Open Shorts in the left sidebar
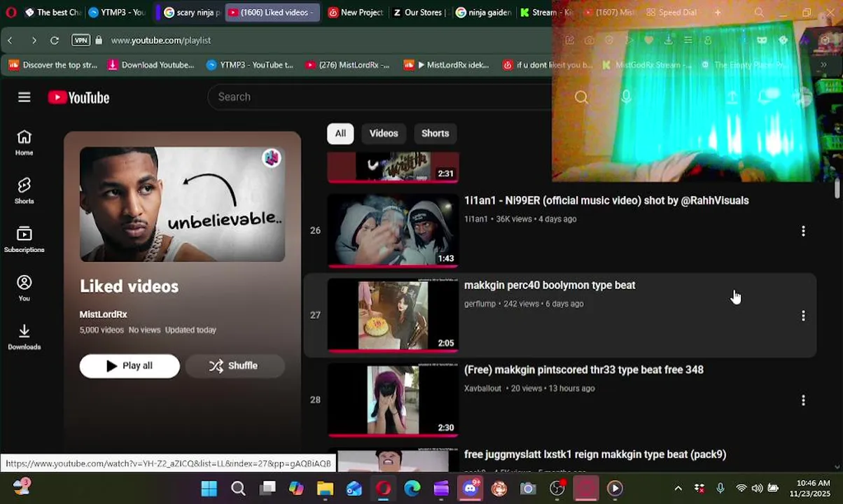 click(x=25, y=191)
